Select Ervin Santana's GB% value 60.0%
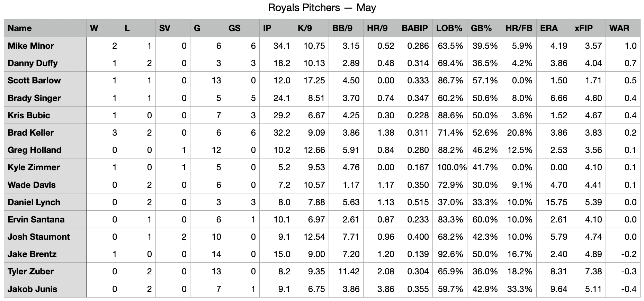 point(485,219)
